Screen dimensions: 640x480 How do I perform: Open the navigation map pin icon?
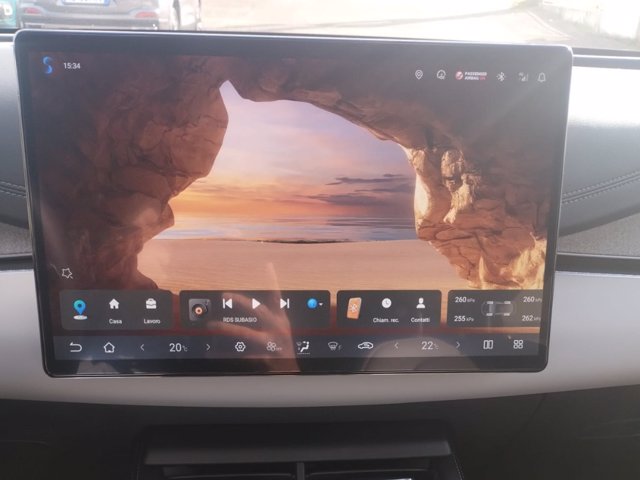80,308
